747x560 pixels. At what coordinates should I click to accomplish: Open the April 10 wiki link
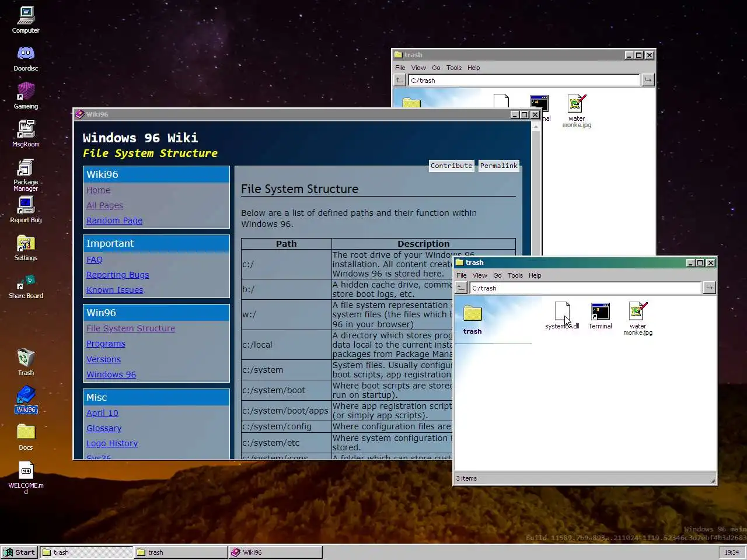pyautogui.click(x=102, y=413)
